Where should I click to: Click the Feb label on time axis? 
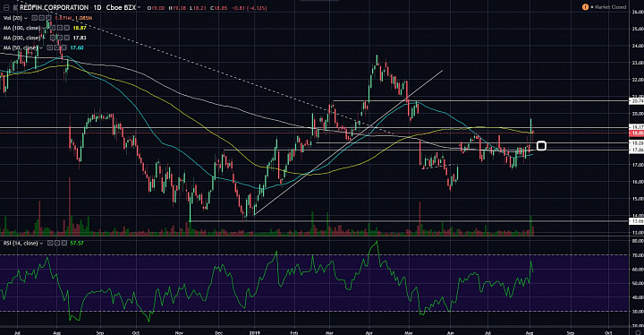click(x=293, y=332)
